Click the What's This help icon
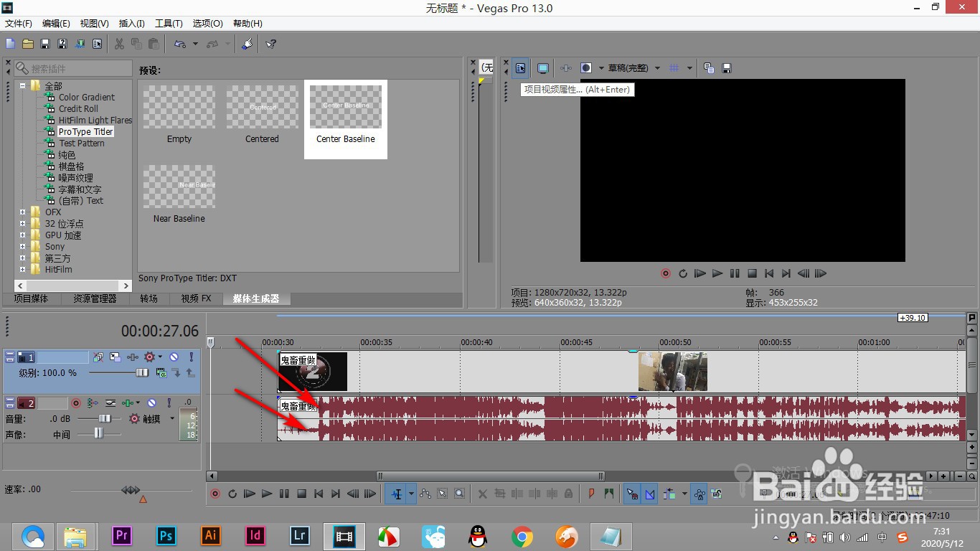Viewport: 980px width, 551px height. [270, 44]
